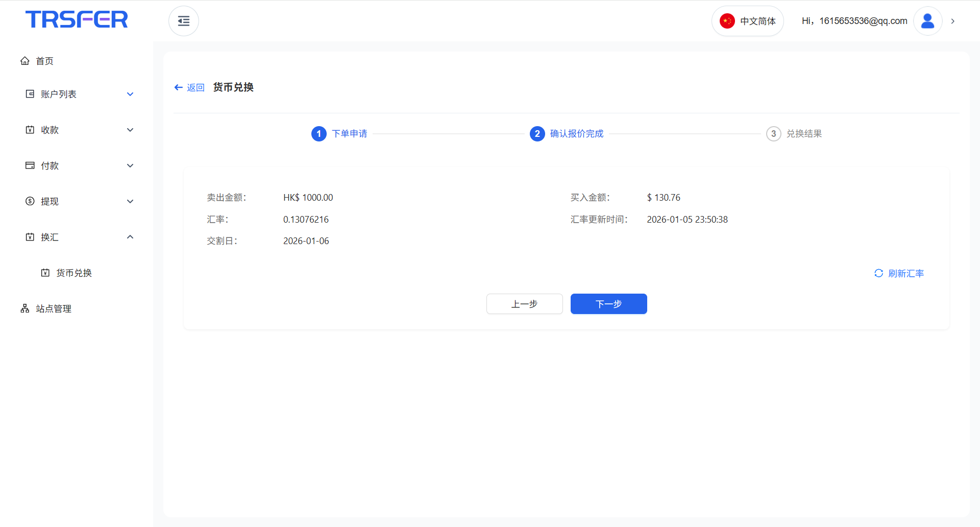This screenshot has height=527, width=980.
Task: Open the user avatar profile icon
Action: tap(927, 21)
